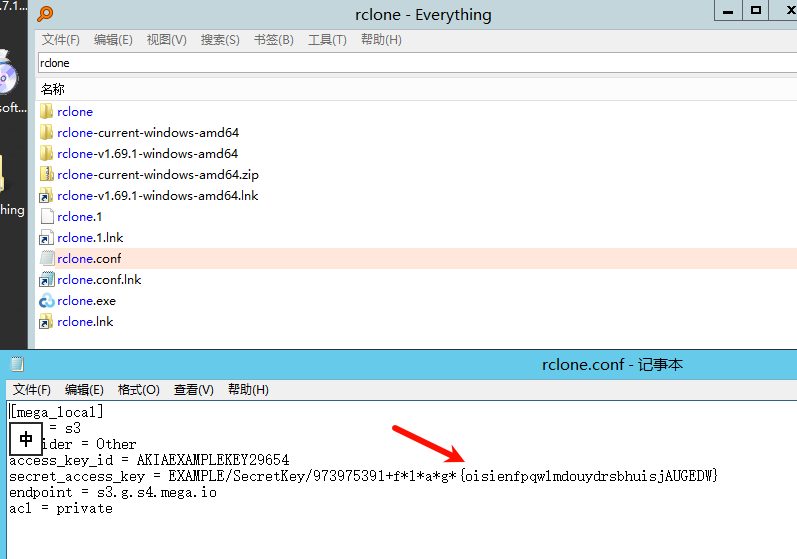
Task: Click the rclone.exe application icon
Action: 46,300
